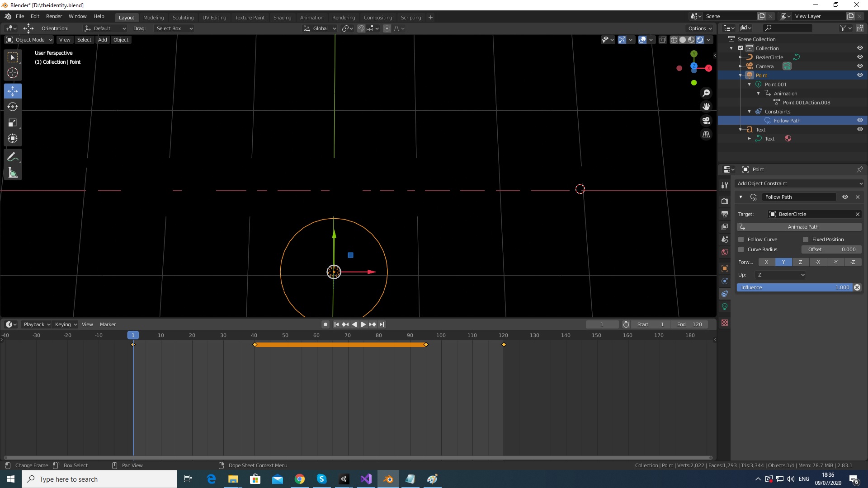
Task: Hide the BezierCircle in the viewport
Action: point(860,57)
